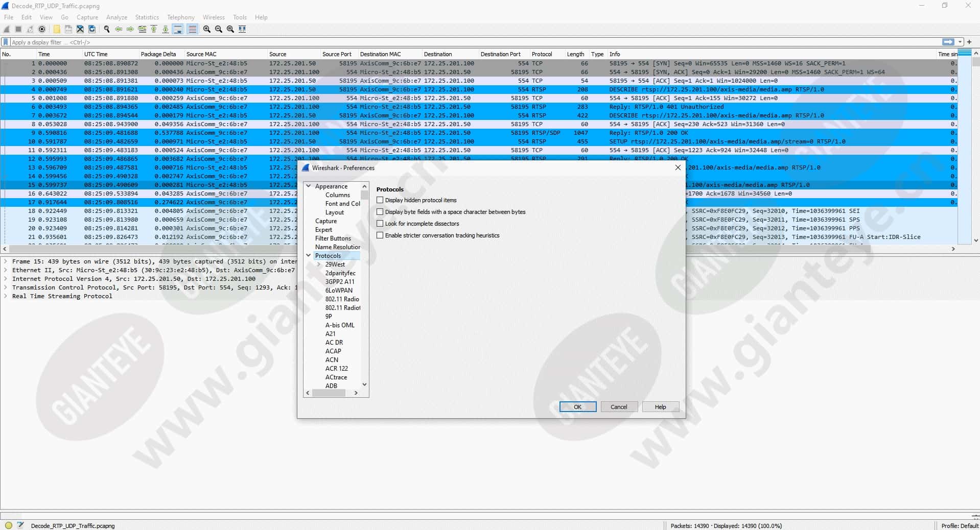
Task: Open the display filter history dropdown
Action: pyautogui.click(x=960, y=42)
